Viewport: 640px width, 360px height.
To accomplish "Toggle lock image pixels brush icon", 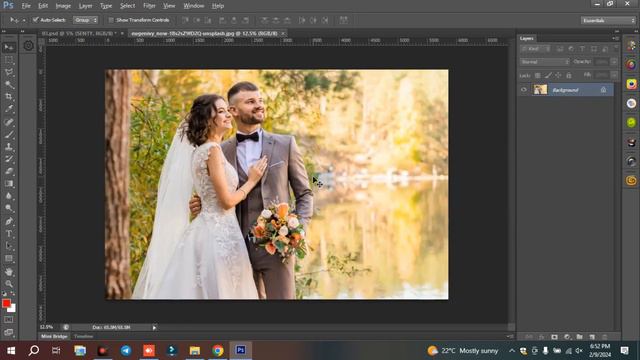I will (x=548, y=76).
